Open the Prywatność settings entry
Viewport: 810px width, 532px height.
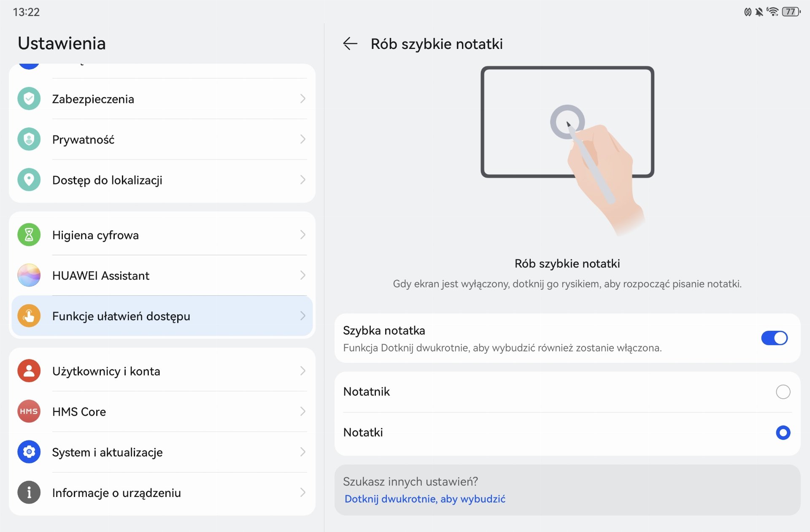click(162, 139)
